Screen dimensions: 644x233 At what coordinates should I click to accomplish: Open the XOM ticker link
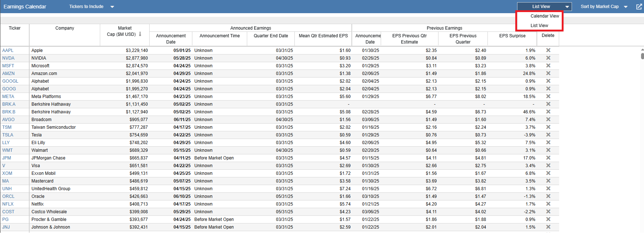tap(7, 173)
